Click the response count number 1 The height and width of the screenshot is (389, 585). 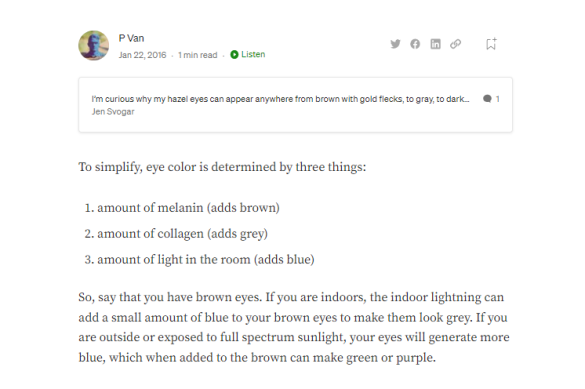(497, 99)
